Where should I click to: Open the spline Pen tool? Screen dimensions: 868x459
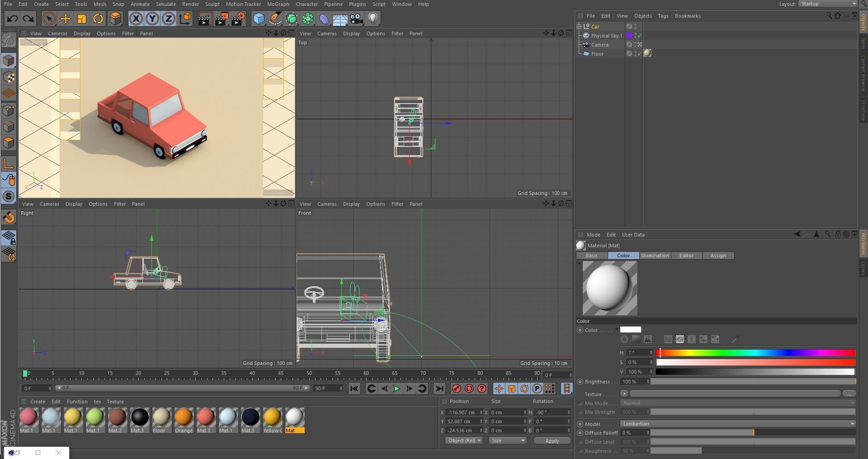[275, 19]
